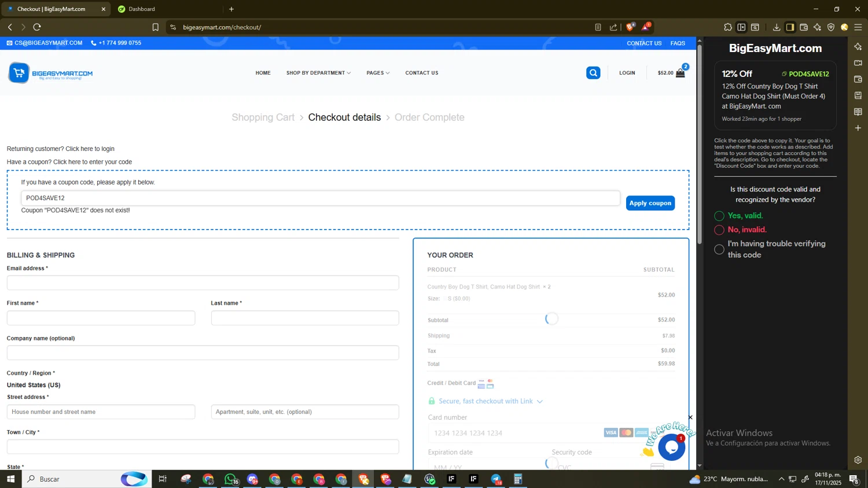Click the Apartment, suite, unit field
This screenshot has height=488, width=868.
pyautogui.click(x=305, y=412)
